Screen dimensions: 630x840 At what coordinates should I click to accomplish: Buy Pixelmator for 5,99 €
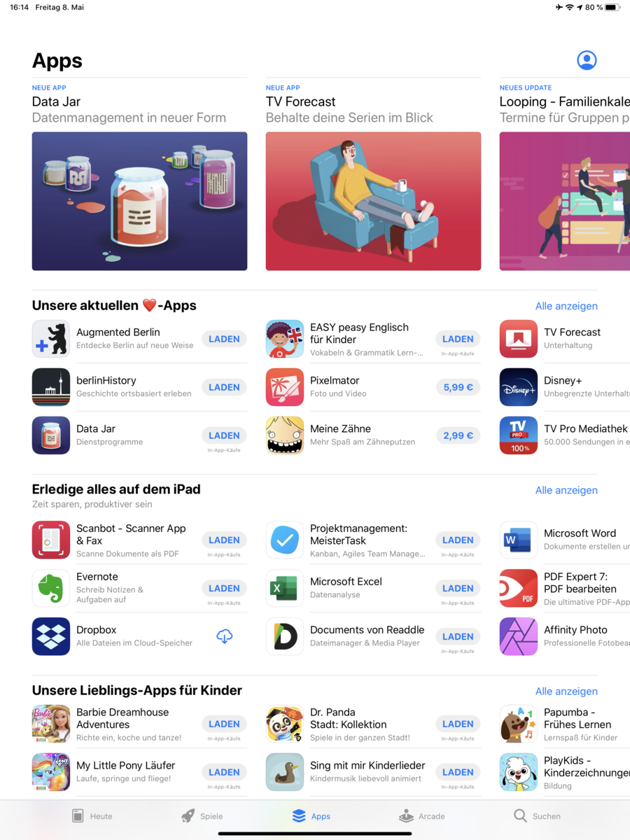pos(458,387)
